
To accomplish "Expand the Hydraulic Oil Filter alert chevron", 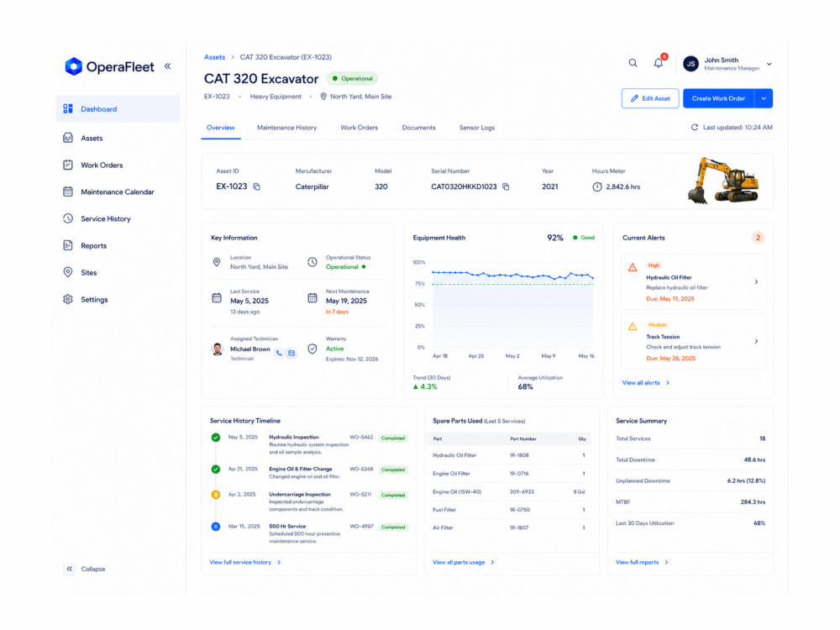I will point(756,281).
